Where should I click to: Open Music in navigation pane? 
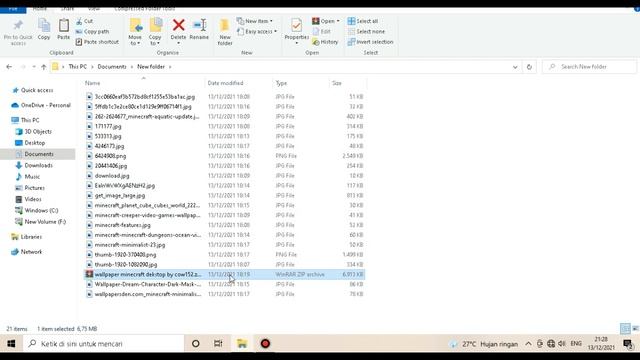(x=28, y=177)
